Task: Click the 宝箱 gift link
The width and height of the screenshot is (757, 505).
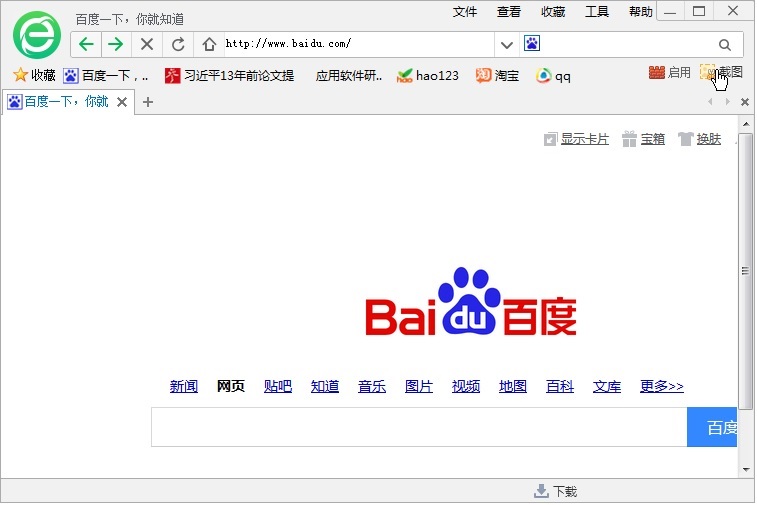Action: [x=644, y=140]
